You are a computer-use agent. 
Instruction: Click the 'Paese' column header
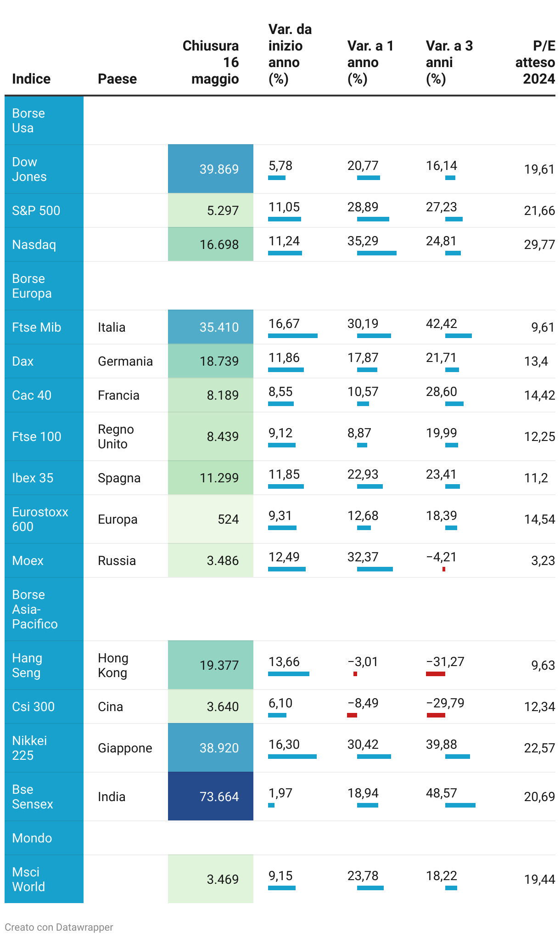(118, 79)
